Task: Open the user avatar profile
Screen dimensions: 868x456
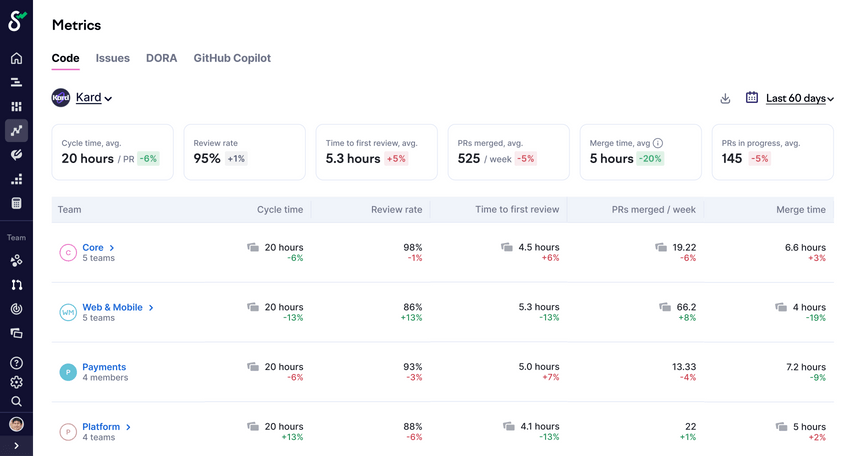Action: coord(17,424)
